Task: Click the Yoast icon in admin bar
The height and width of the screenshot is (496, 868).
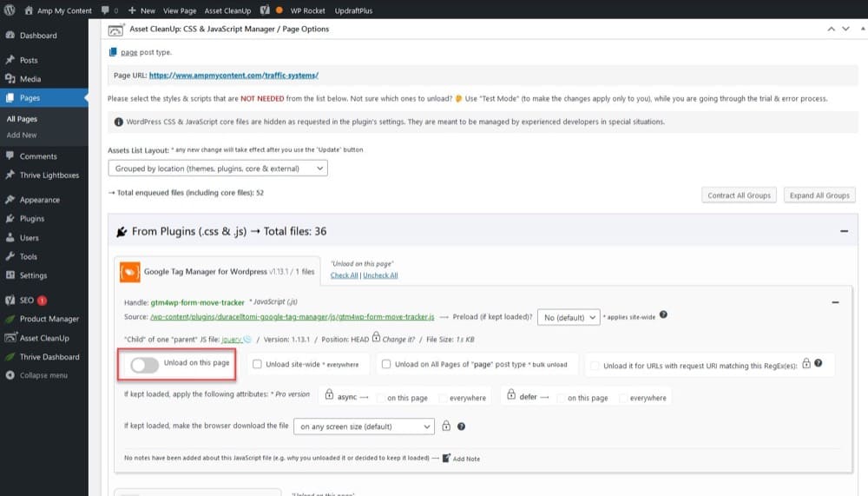Action: pos(265,10)
